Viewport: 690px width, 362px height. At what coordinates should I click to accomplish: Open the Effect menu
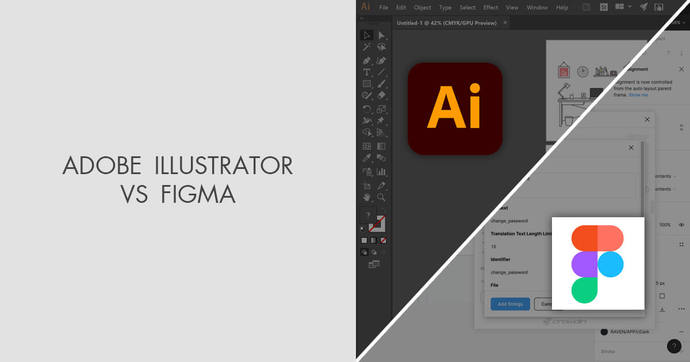click(491, 7)
